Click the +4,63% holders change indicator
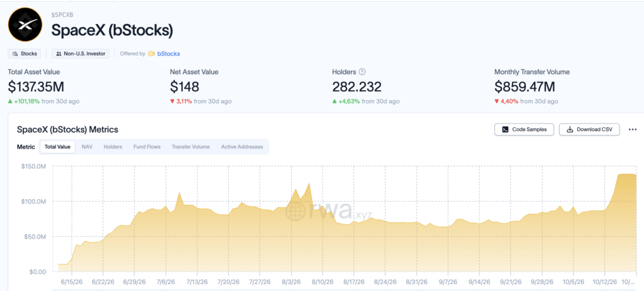 pos(348,101)
